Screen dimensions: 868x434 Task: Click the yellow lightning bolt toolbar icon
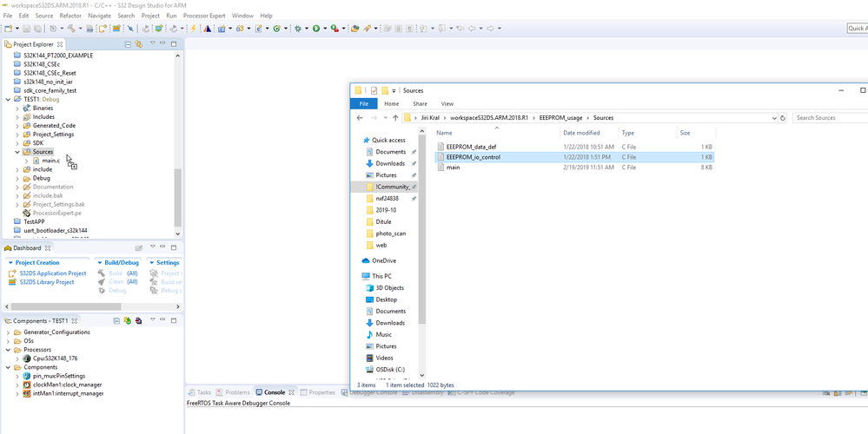194,28
